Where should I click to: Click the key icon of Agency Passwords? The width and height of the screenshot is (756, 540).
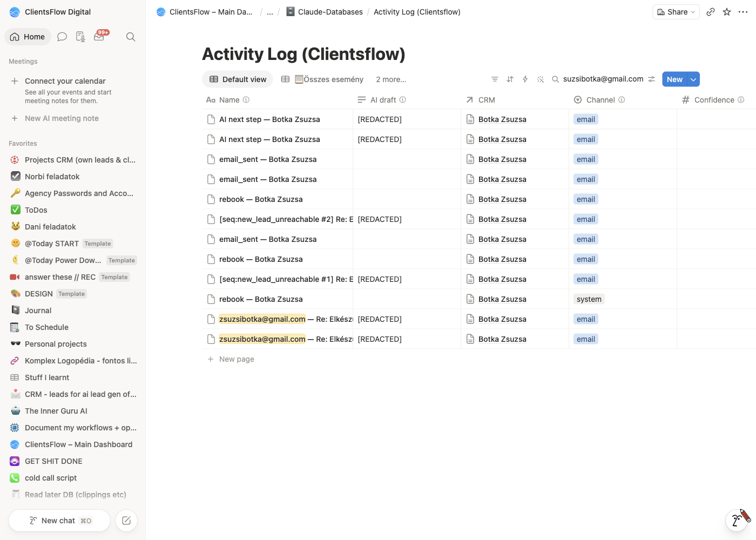15,193
